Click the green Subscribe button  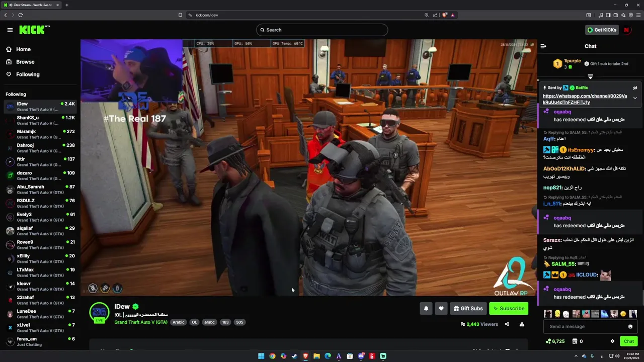(x=509, y=309)
